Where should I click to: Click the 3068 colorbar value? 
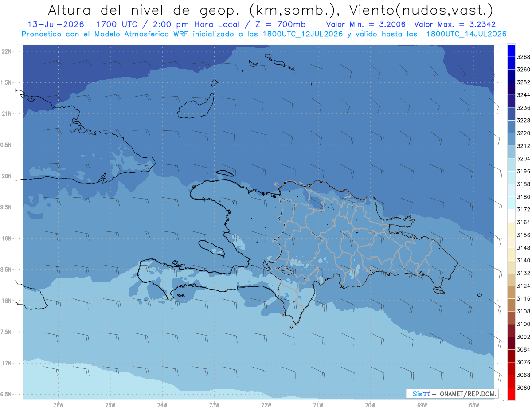[523, 375]
